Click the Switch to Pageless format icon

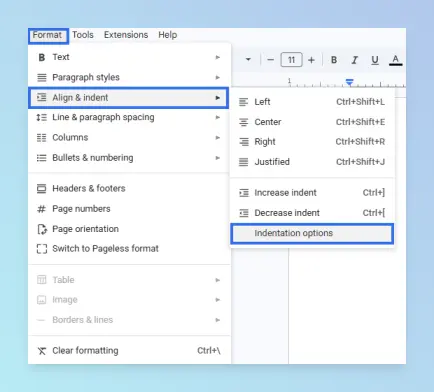pos(42,249)
